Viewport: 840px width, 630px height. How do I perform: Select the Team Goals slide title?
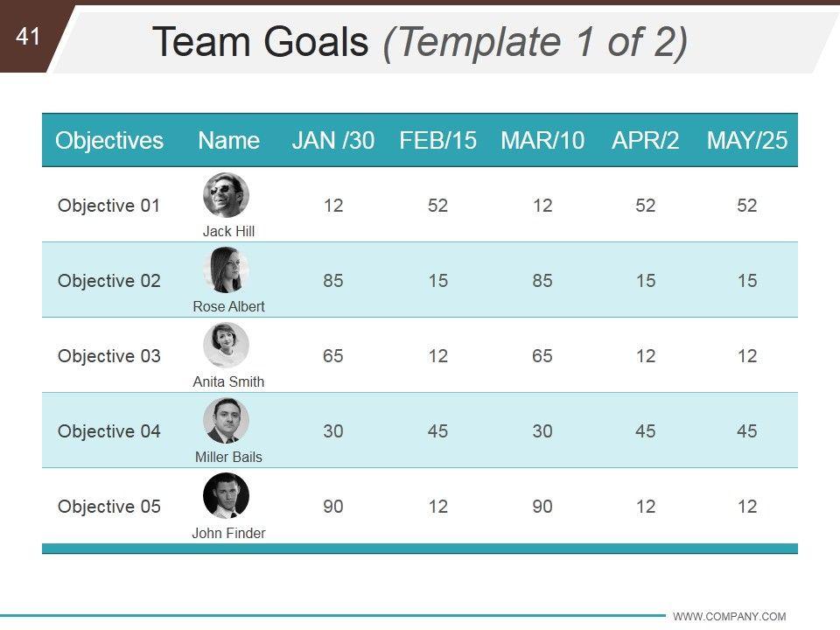tap(420, 42)
